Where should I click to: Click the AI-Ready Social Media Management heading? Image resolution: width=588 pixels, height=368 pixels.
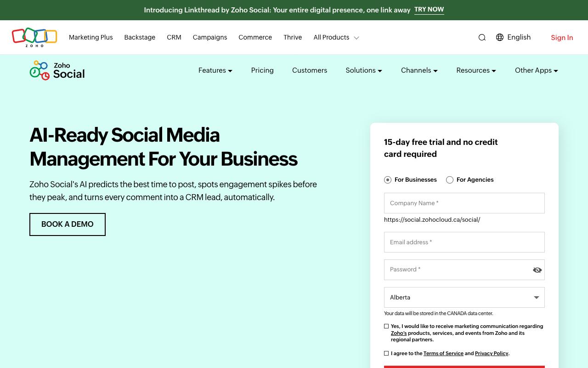click(164, 147)
